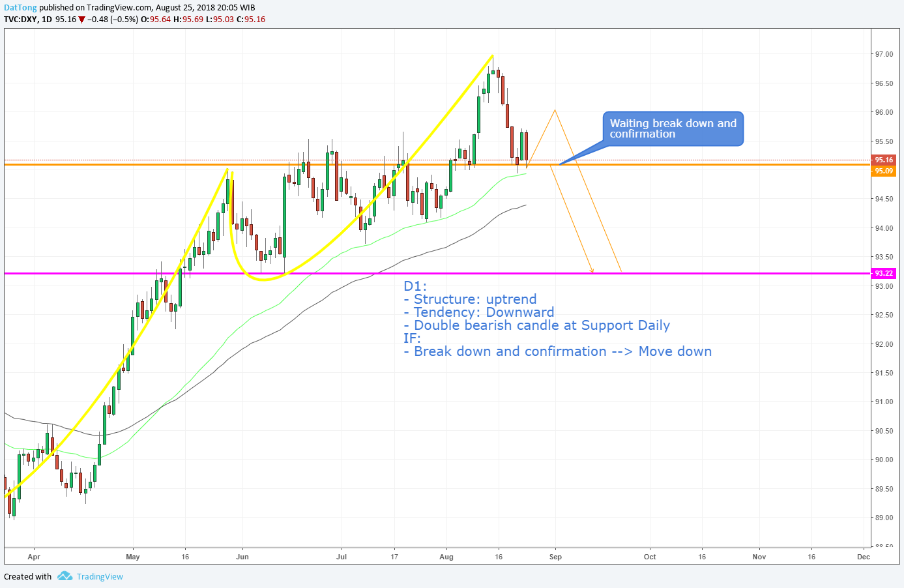Click the 96.00 price axis label
The width and height of the screenshot is (904, 588).
point(884,112)
